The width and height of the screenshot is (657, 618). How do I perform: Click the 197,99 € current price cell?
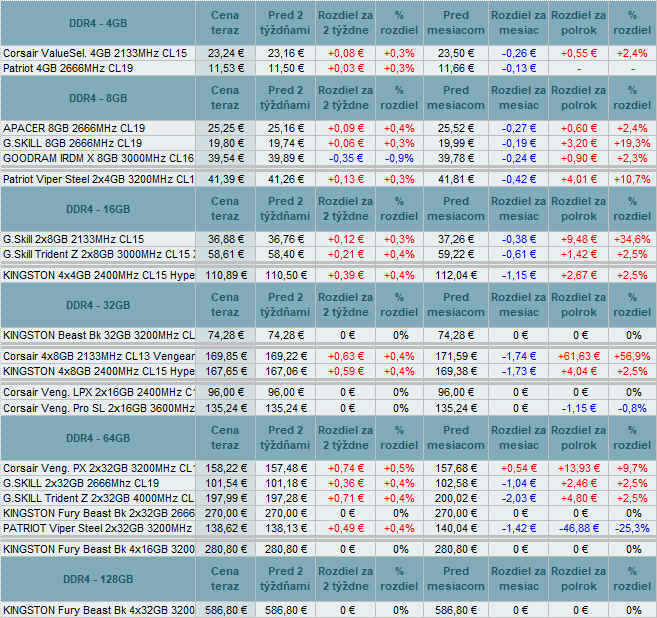[226, 498]
